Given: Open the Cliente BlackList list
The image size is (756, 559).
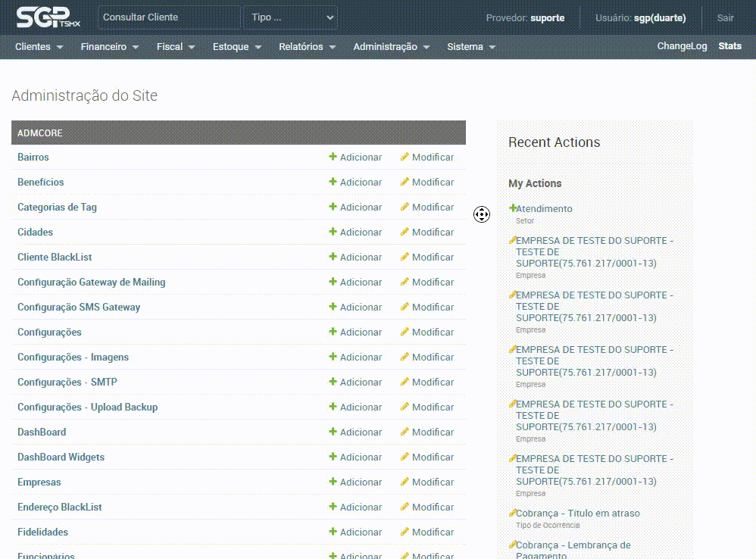Looking at the screenshot, I should pyautogui.click(x=55, y=257).
